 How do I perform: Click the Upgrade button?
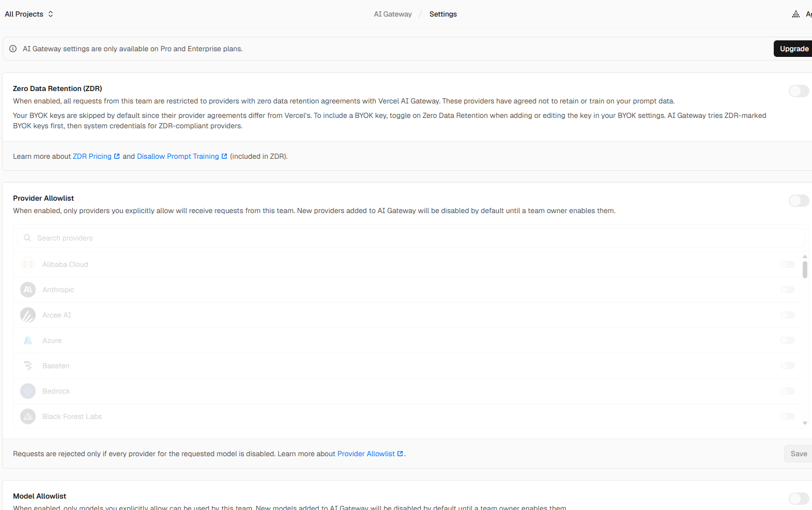pos(793,49)
